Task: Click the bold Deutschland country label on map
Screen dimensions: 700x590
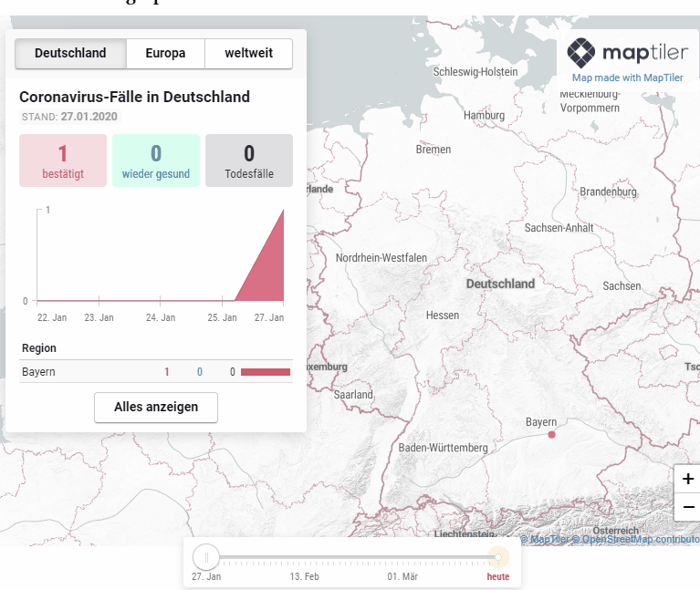Action: click(500, 284)
